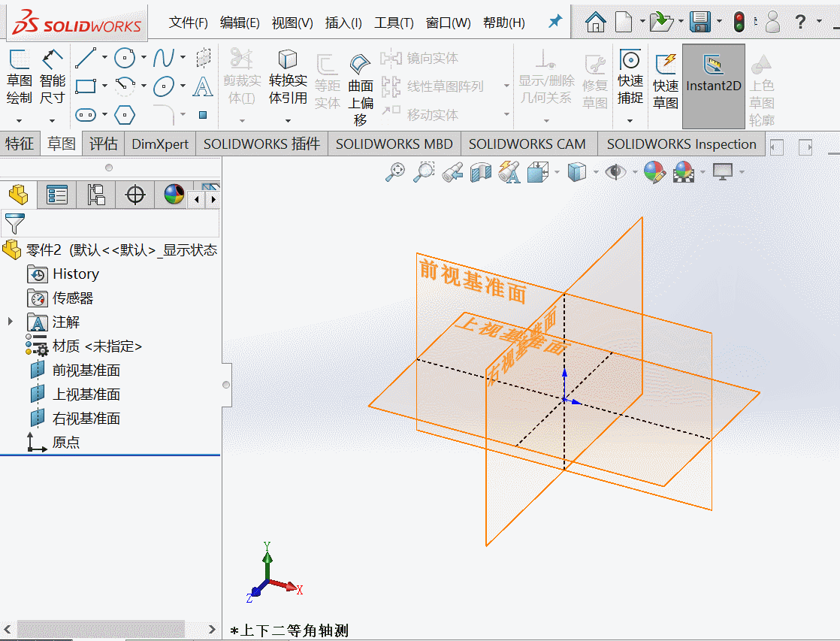Click the Rebuild traffic light icon

[739, 22]
